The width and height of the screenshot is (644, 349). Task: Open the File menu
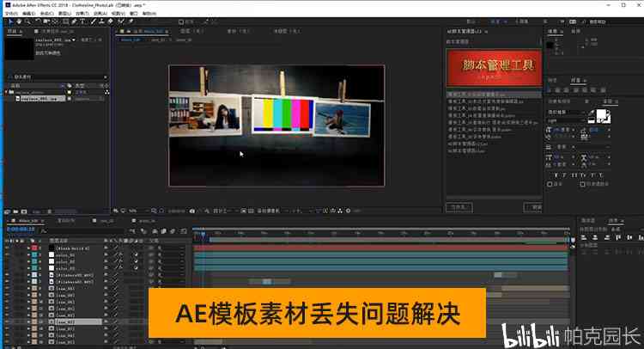point(11,14)
